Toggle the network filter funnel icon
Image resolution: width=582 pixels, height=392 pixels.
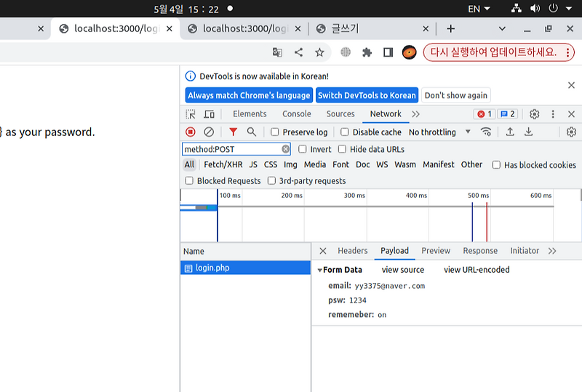(233, 132)
